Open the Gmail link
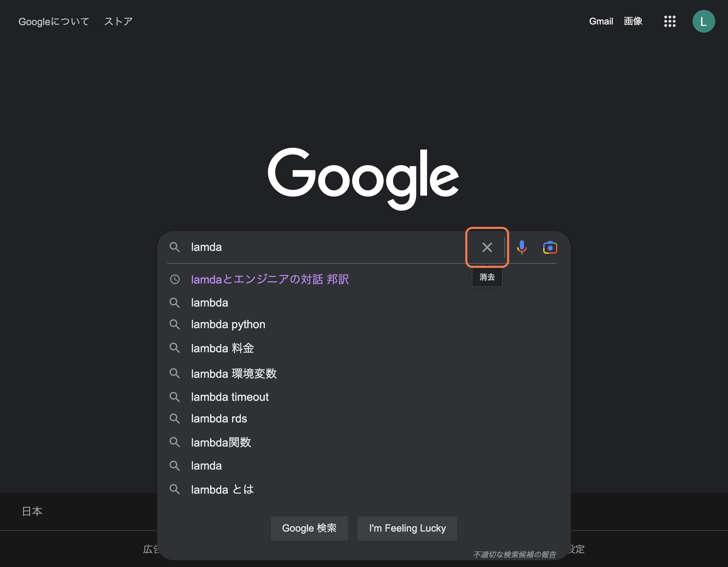This screenshot has width=728, height=567. (x=601, y=21)
